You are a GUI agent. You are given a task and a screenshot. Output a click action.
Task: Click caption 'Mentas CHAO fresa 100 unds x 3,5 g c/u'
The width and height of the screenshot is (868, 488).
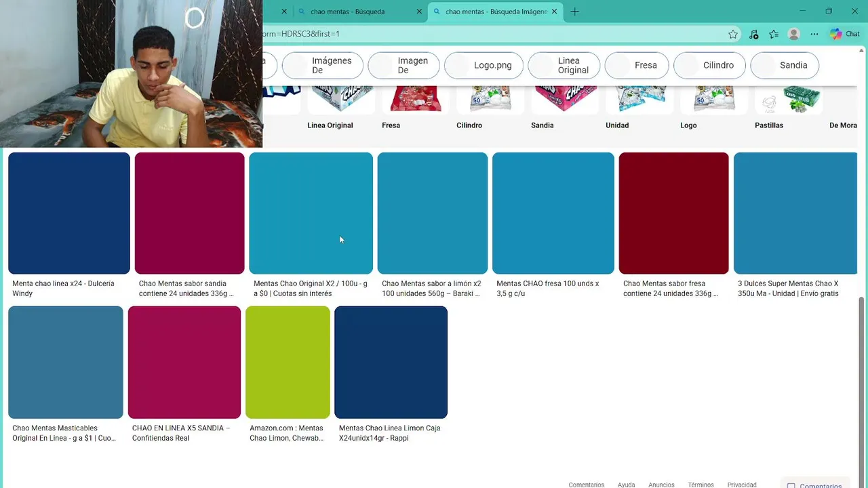tap(548, 289)
